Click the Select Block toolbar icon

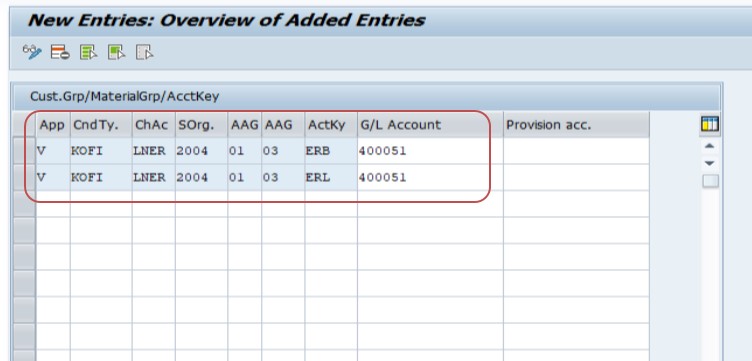click(117, 52)
